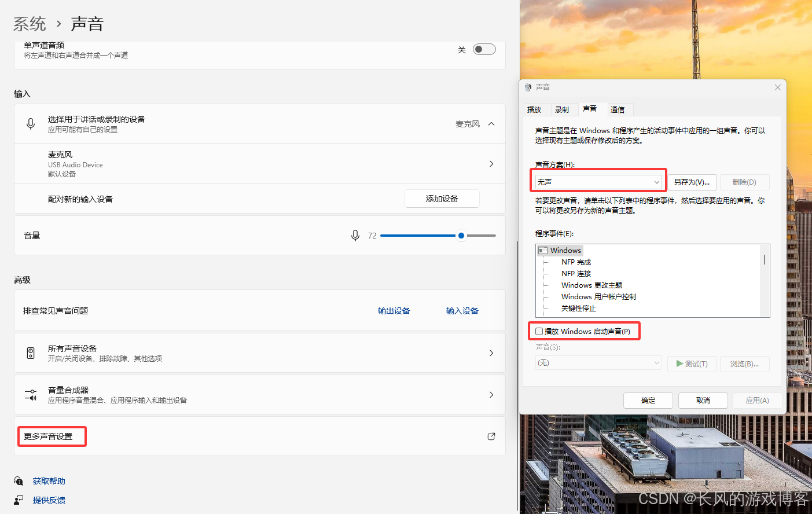812x514 pixels.
Task: Click the get help icon
Action: (19, 481)
